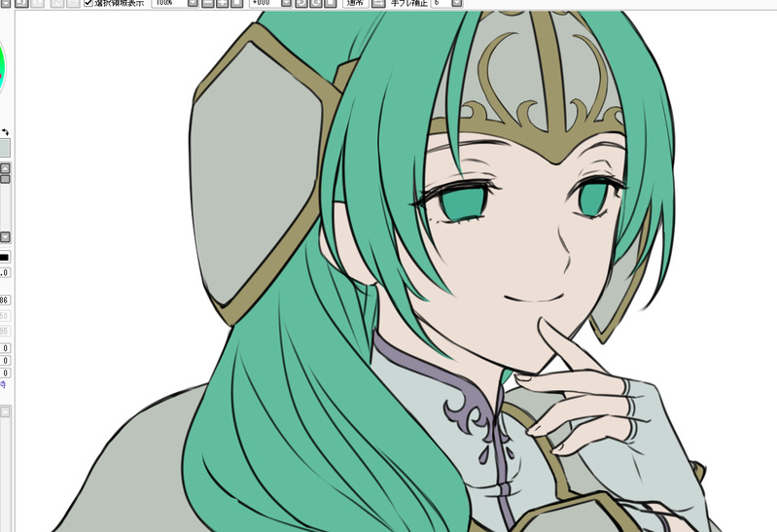Screen dimensions: 777x532
Task: Open the +000 rotation angle dropdown
Action: coord(287,3)
